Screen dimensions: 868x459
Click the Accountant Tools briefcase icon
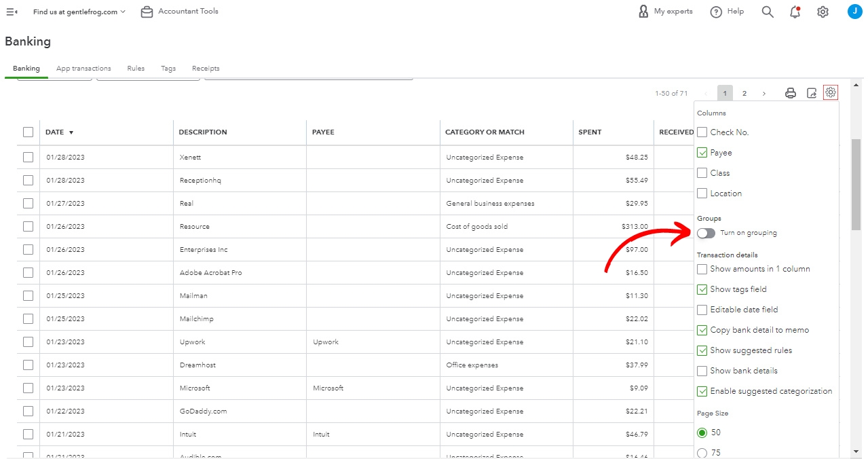(x=147, y=12)
